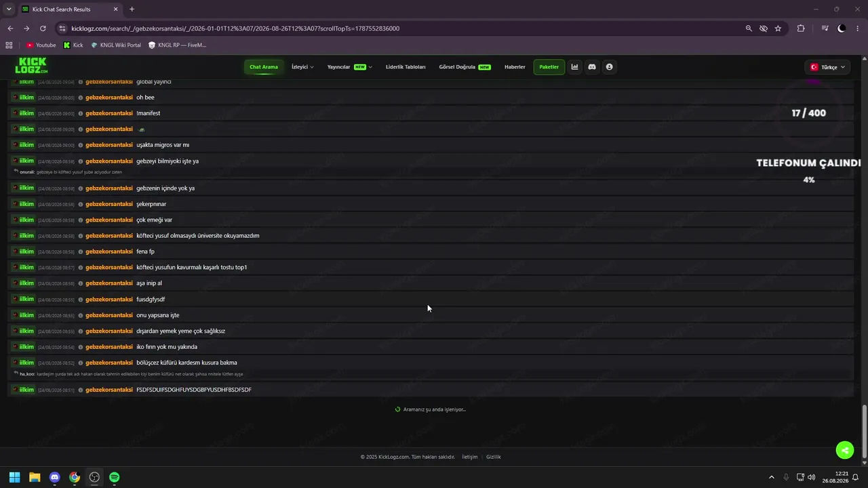868x488 pixels.
Task: Open the KNGL RP — FiveM bookmark
Action: 178,45
